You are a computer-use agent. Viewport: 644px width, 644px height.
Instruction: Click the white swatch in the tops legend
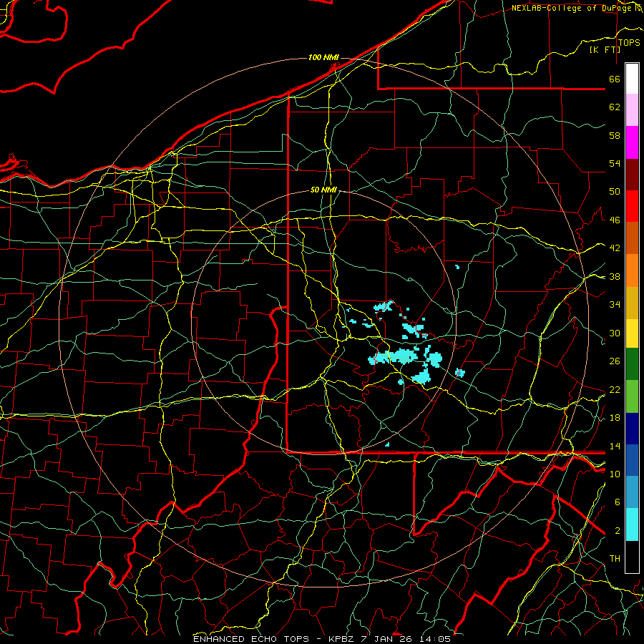tap(632, 79)
